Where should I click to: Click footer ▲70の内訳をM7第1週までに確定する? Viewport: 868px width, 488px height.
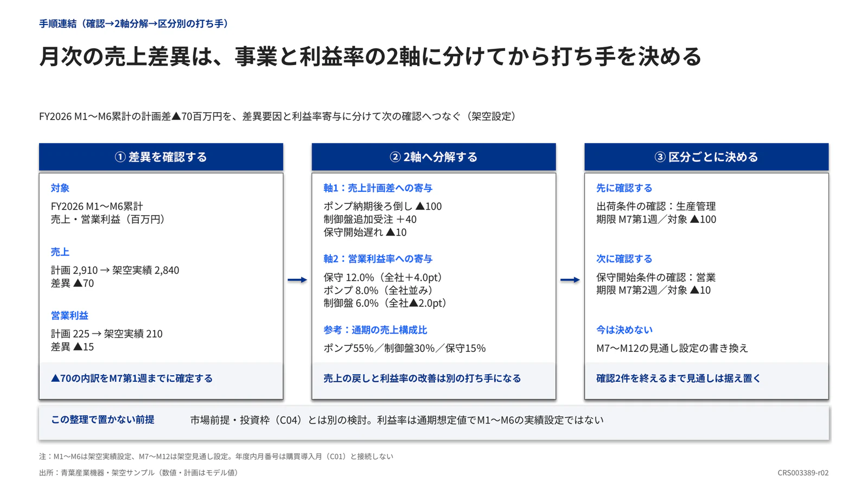[x=132, y=378]
